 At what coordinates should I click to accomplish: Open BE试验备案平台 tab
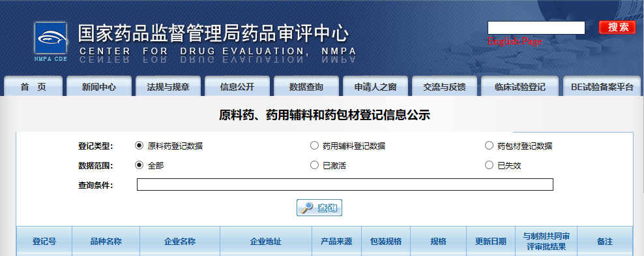602,86
